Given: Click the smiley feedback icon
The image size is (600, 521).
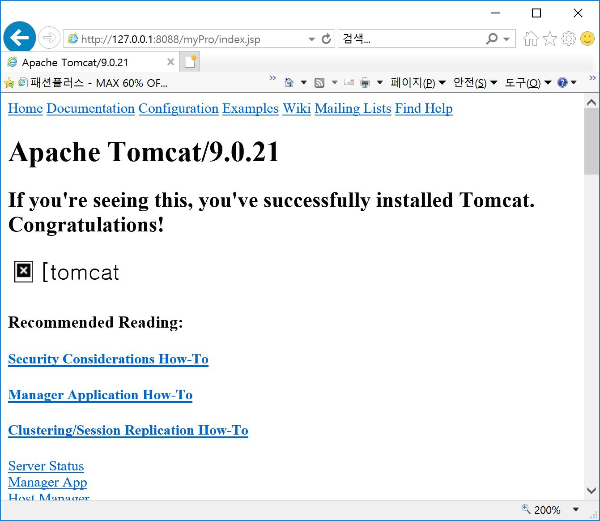Looking at the screenshot, I should (587, 38).
